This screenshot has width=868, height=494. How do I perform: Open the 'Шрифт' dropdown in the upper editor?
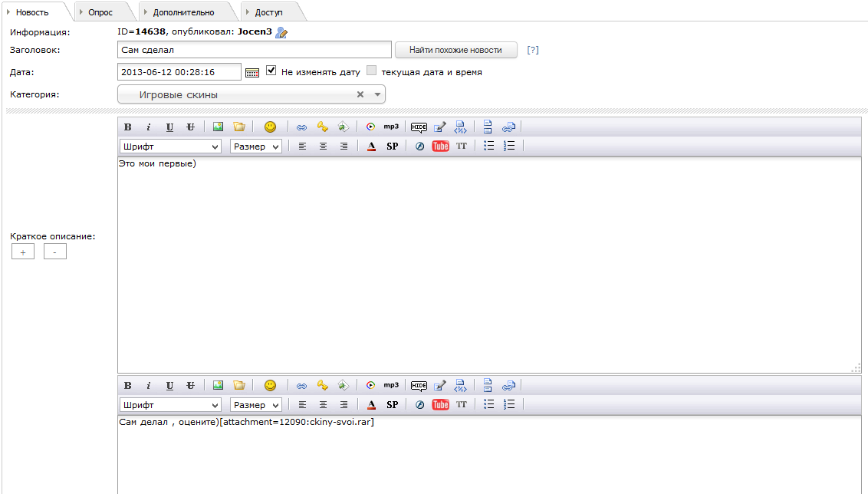click(x=170, y=147)
